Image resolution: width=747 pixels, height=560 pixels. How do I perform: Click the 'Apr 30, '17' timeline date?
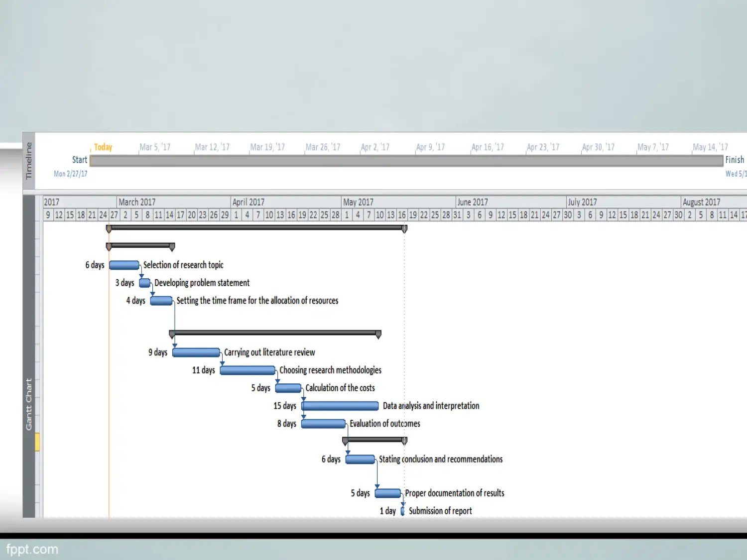pos(598,147)
